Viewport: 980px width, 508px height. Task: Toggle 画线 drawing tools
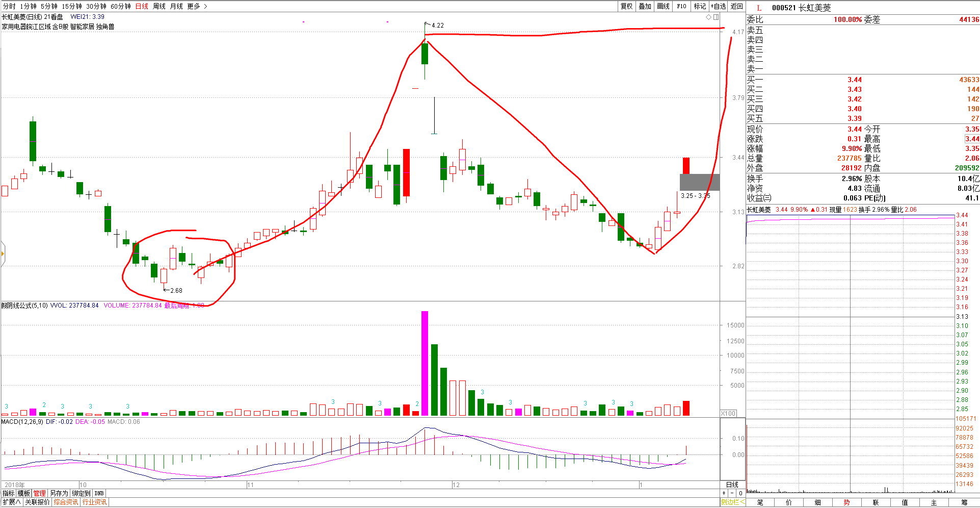[x=663, y=6]
